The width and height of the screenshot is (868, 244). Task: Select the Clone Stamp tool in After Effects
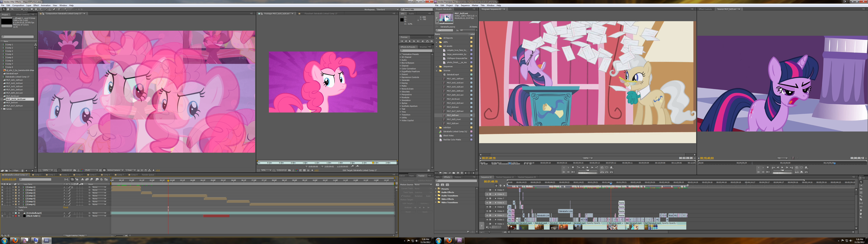(x=50, y=9)
